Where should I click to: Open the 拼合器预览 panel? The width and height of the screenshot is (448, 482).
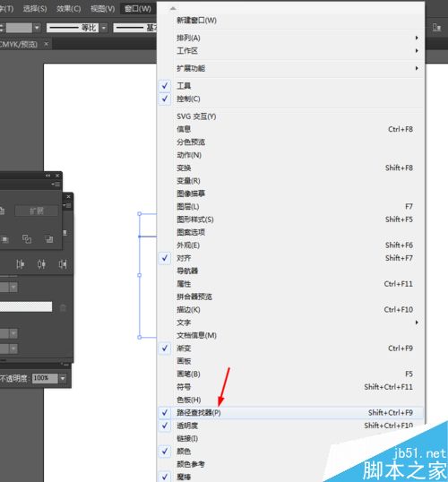290,297
